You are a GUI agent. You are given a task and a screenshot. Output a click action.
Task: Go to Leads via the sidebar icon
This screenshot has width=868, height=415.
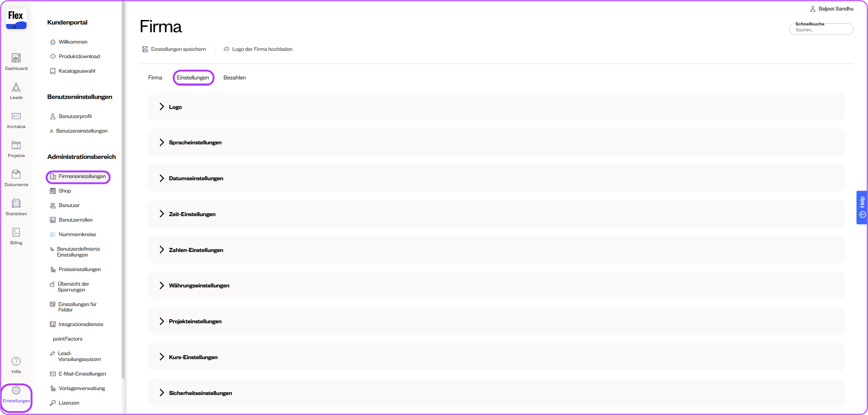(16, 87)
